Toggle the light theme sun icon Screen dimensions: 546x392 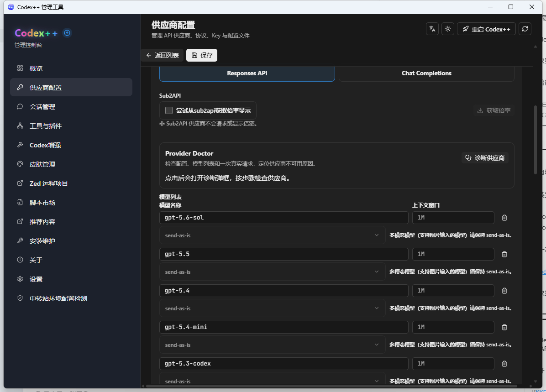tap(448, 29)
